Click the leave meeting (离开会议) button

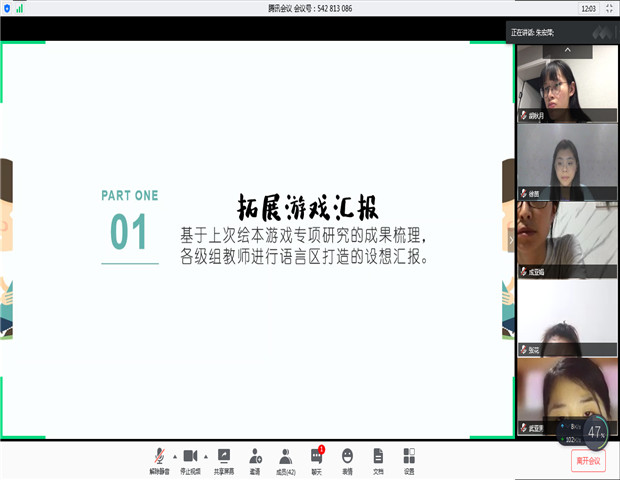(x=588, y=461)
